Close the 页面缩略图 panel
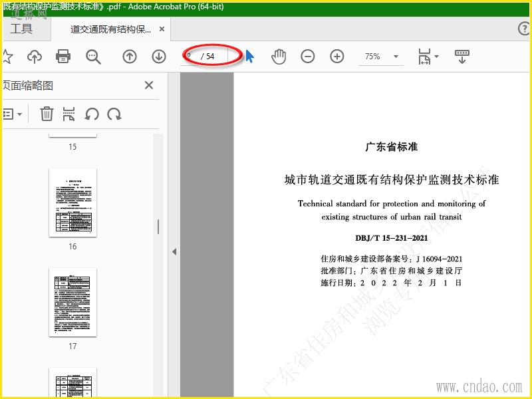Screen dimensions: 532x399 pos(149,85)
